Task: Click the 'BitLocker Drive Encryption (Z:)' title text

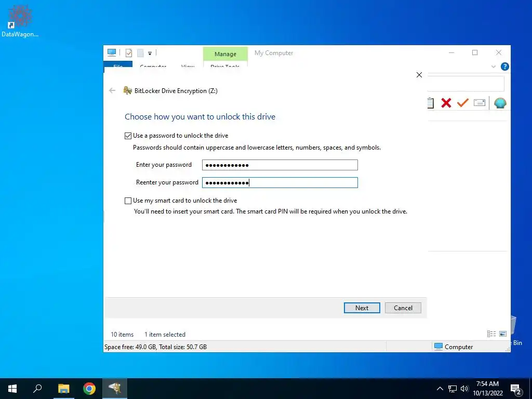Action: coord(176,91)
